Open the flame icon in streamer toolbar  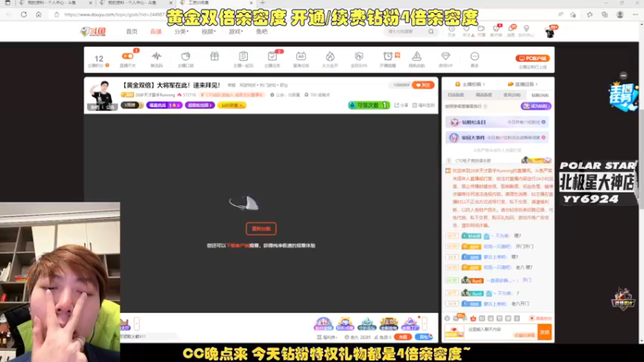point(330,56)
